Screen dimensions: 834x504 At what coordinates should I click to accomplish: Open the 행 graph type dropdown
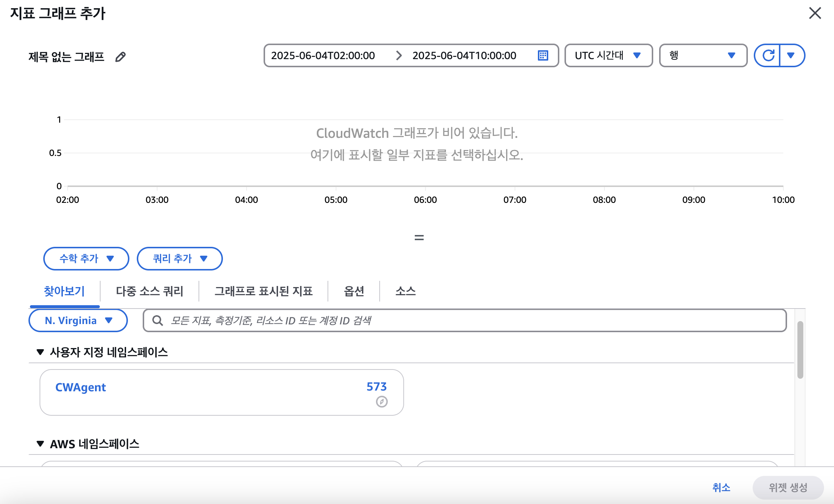[703, 55]
